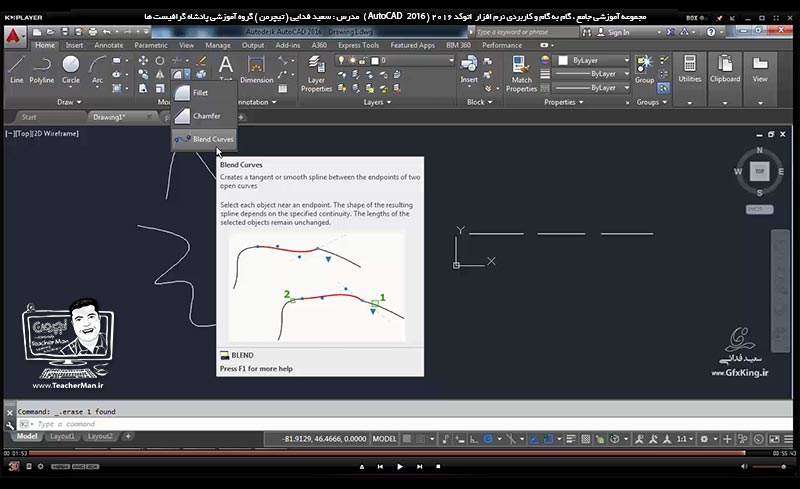Expand the Properties panel title
The image size is (800, 489).
coord(563,102)
